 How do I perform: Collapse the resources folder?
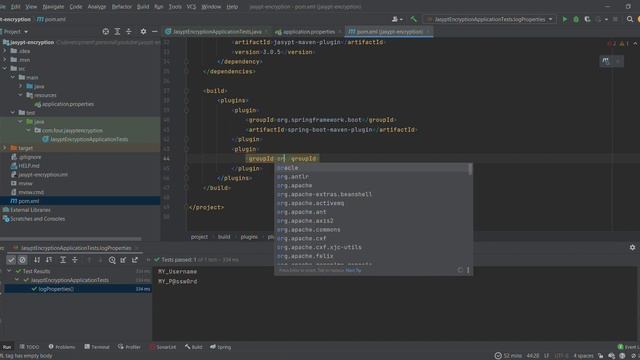pyautogui.click(x=20, y=95)
